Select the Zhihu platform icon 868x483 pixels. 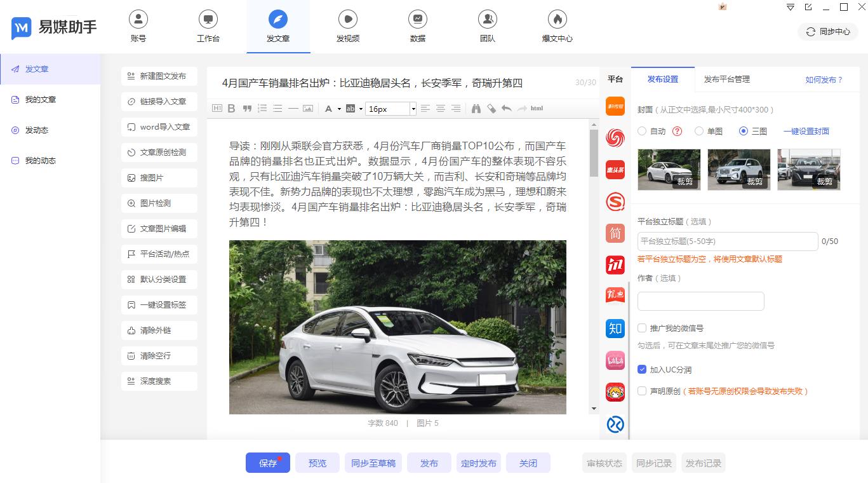coord(615,328)
